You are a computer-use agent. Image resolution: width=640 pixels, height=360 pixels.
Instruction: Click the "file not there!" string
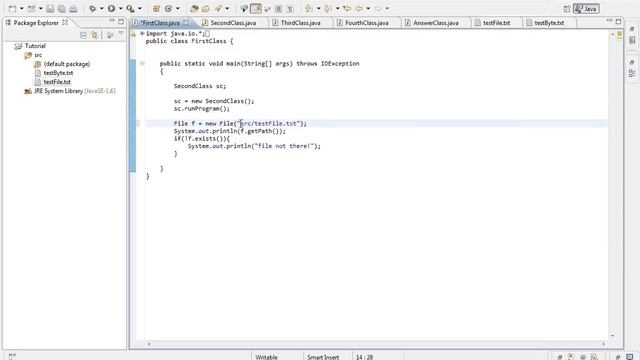pyautogui.click(x=283, y=146)
